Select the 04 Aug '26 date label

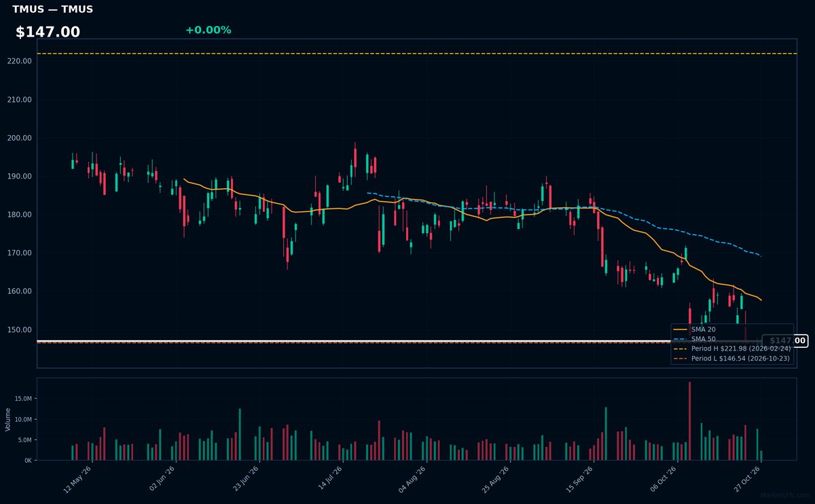click(414, 480)
